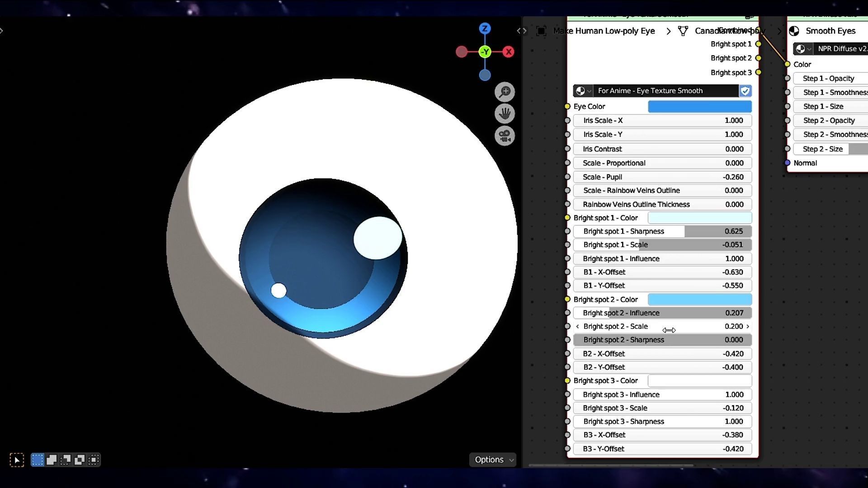868x488 pixels.
Task: Click the For Anime - Eye Texture Smooth name field
Action: point(666,91)
